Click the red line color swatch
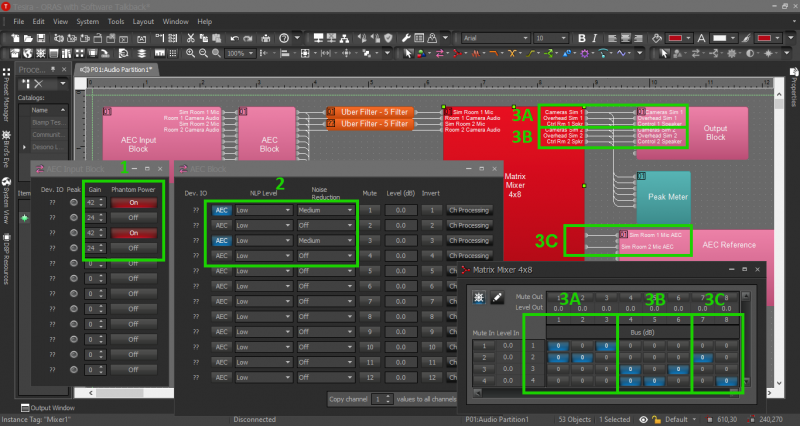The width and height of the screenshot is (800, 426). click(x=764, y=38)
